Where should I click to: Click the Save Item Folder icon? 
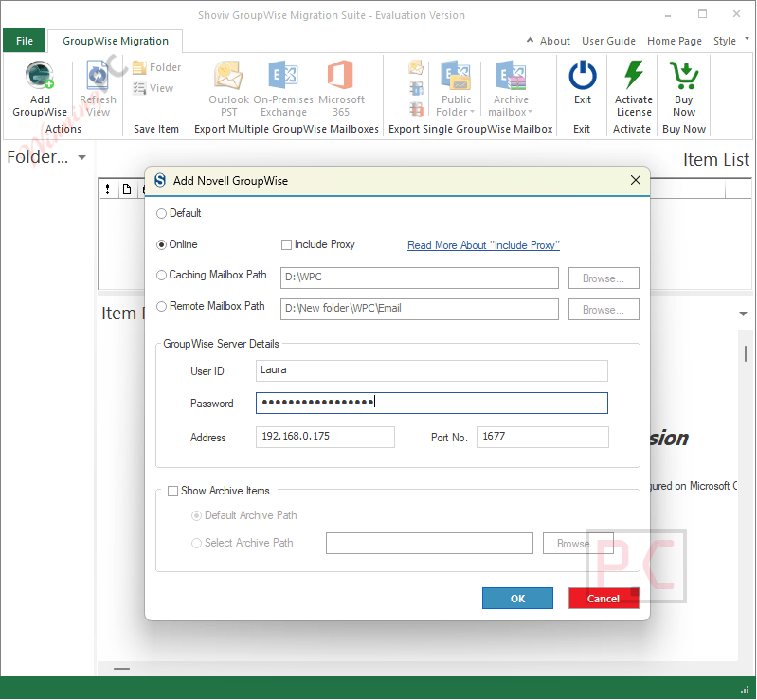click(139, 67)
